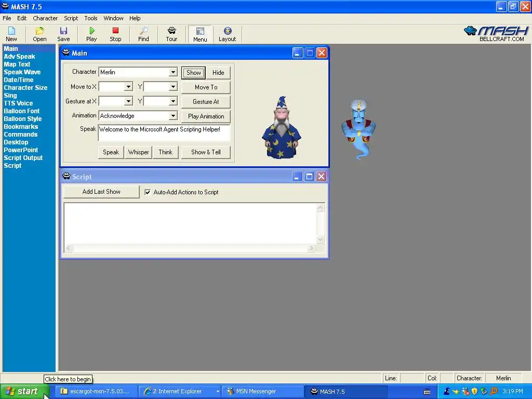The width and height of the screenshot is (532, 399).
Task: Switch to MSN Messenger taskbar item
Action: pyautogui.click(x=263, y=391)
